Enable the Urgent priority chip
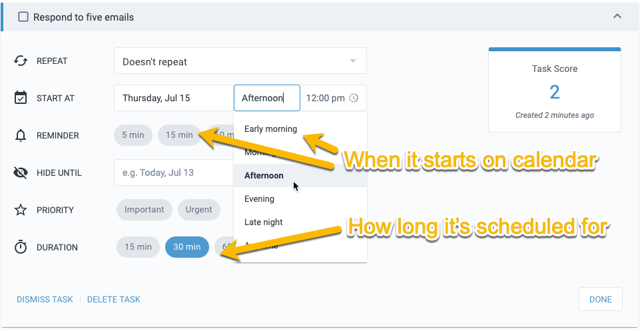The width and height of the screenshot is (644, 331). click(198, 209)
